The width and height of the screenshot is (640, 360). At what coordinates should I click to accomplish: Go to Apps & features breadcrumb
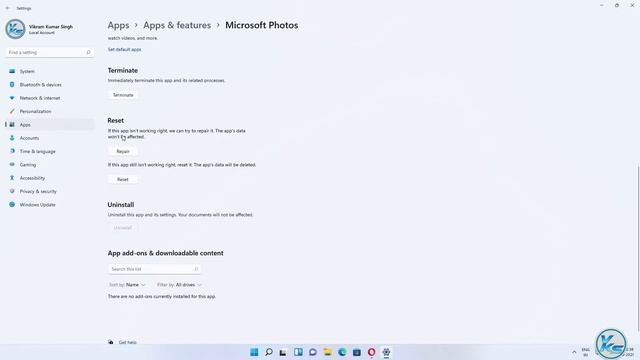pyautogui.click(x=177, y=25)
